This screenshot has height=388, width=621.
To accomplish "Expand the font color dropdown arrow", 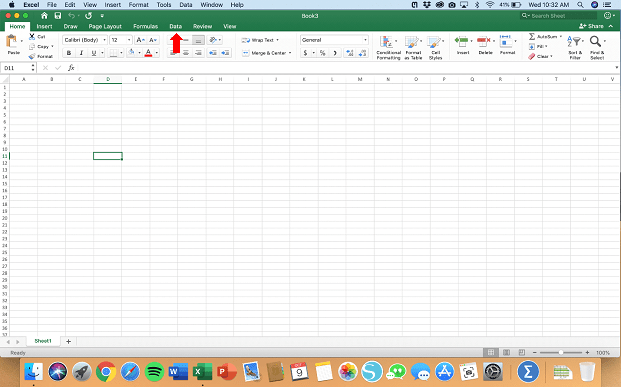I will [x=157, y=53].
